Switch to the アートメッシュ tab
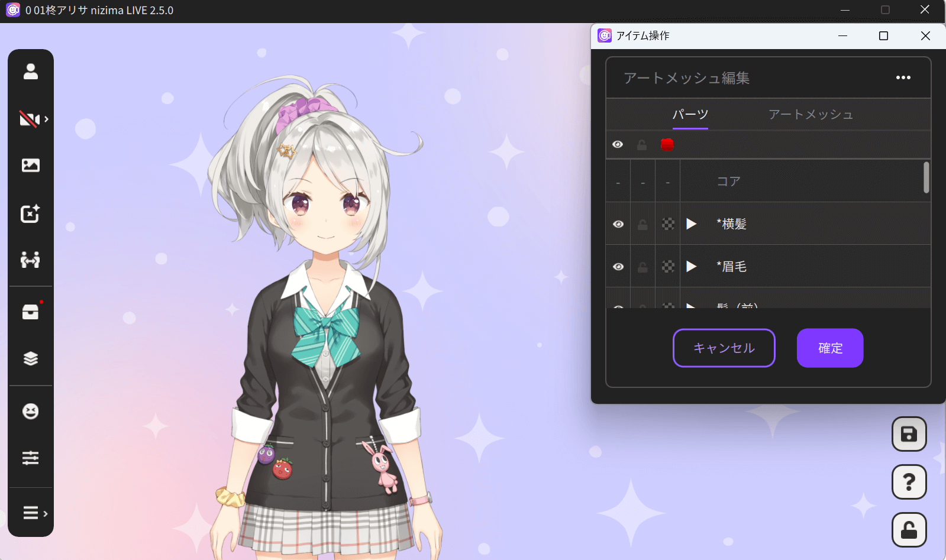Image resolution: width=946 pixels, height=560 pixels. pyautogui.click(x=811, y=115)
